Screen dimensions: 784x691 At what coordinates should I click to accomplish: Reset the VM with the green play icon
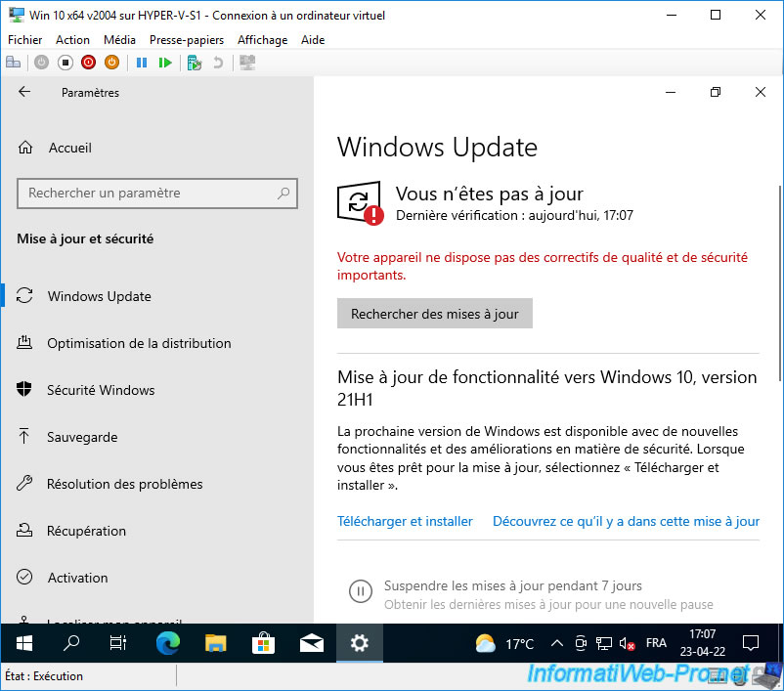tap(165, 63)
